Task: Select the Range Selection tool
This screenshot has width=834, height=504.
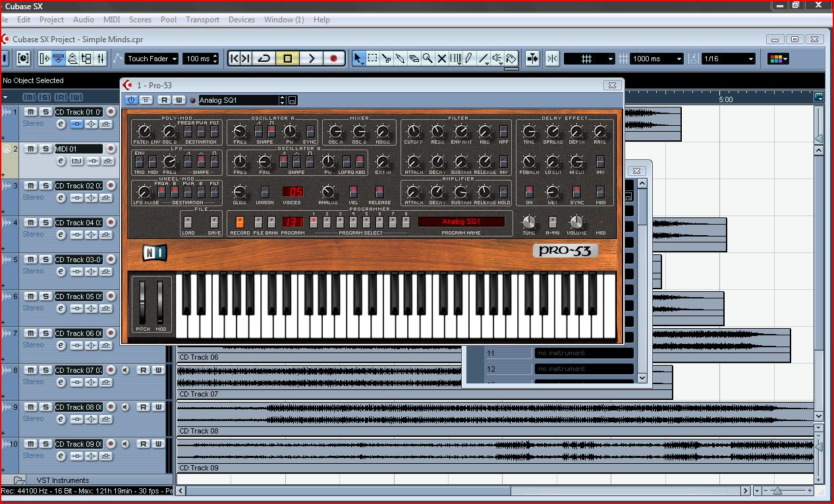Action: pyautogui.click(x=372, y=59)
